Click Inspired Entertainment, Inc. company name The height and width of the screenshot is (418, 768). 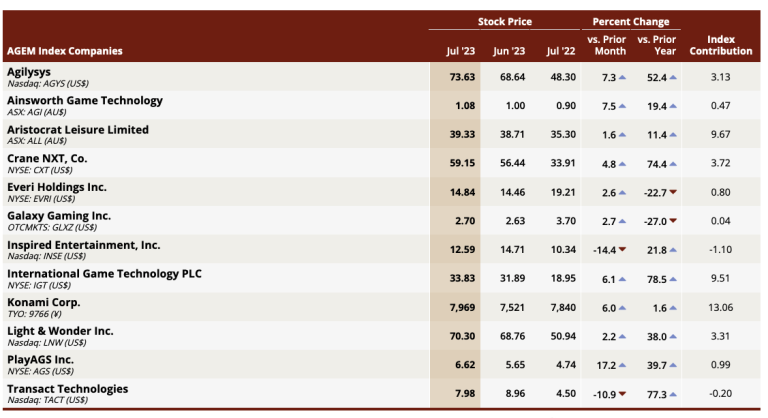tap(84, 245)
